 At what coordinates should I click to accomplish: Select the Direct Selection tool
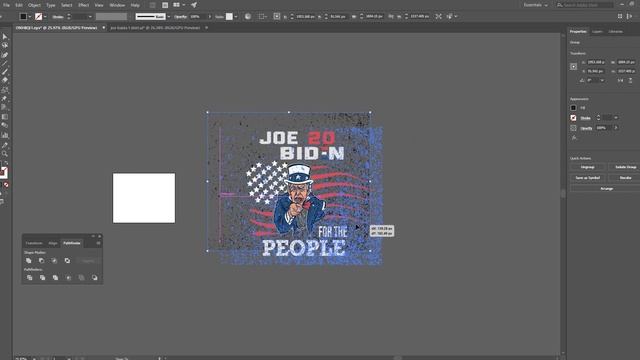click(5, 45)
